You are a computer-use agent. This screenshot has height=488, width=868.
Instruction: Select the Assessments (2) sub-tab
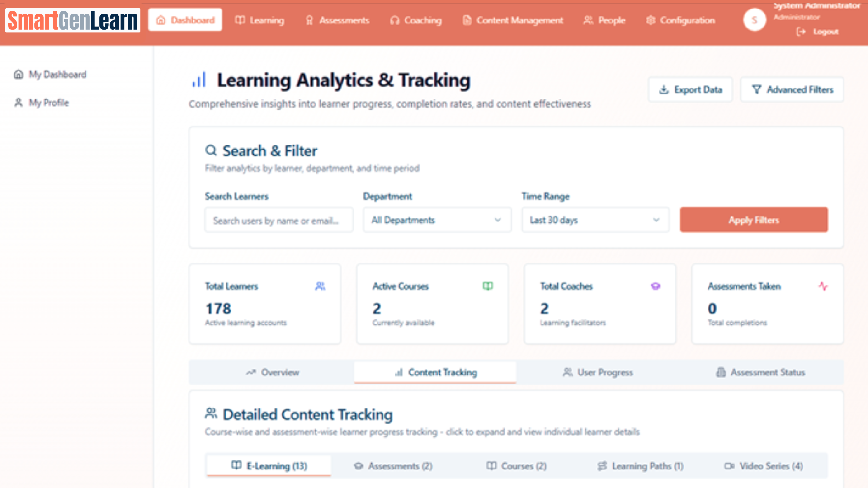(x=393, y=466)
